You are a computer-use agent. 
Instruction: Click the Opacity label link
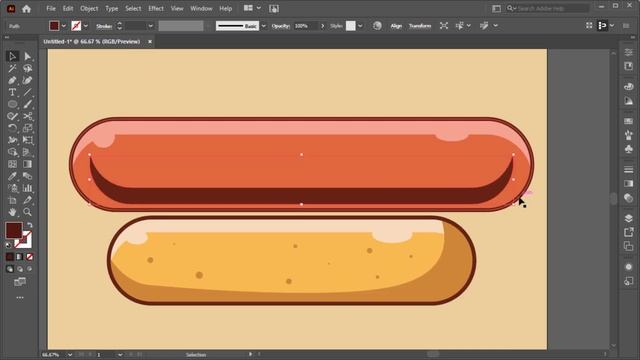pyautogui.click(x=280, y=26)
